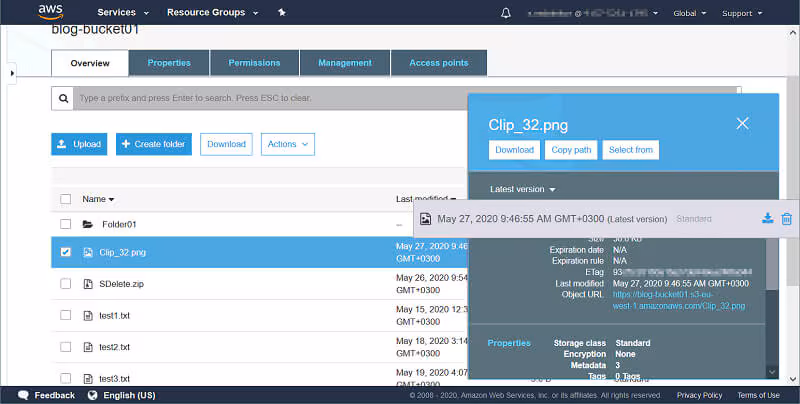Click the search magnifier icon

point(63,98)
